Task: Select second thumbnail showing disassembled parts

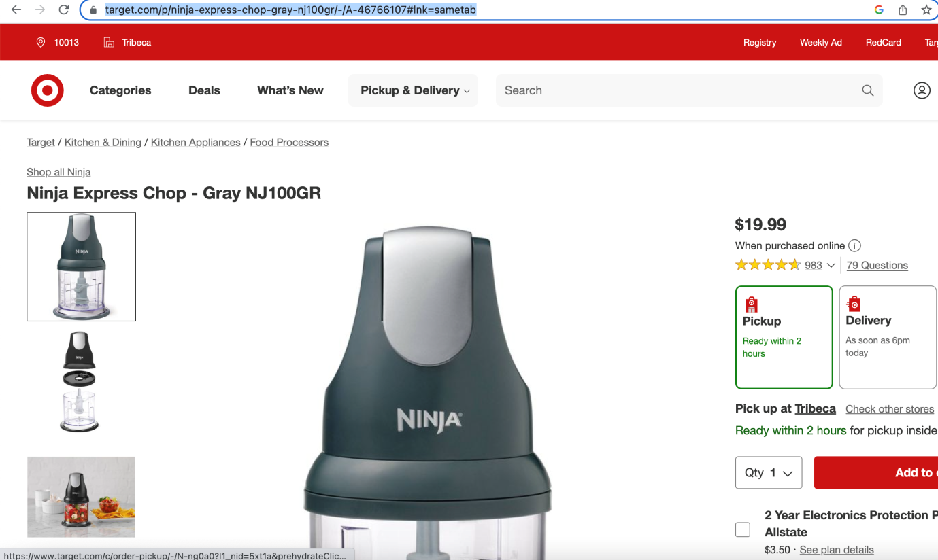Action: point(80,382)
